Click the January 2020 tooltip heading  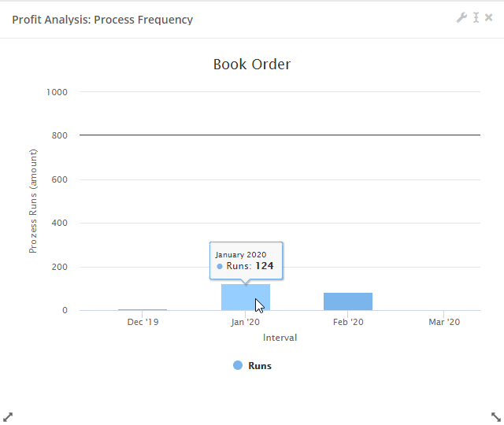point(241,255)
